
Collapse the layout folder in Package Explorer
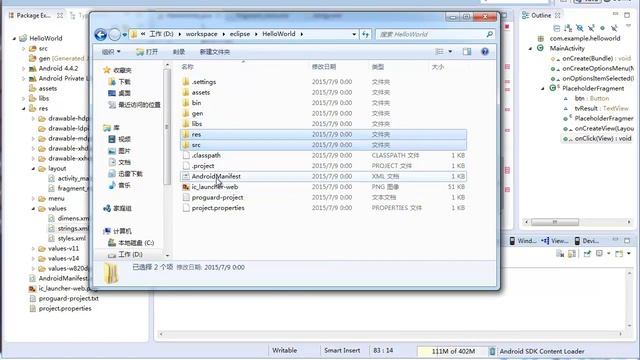pyautogui.click(x=33, y=169)
